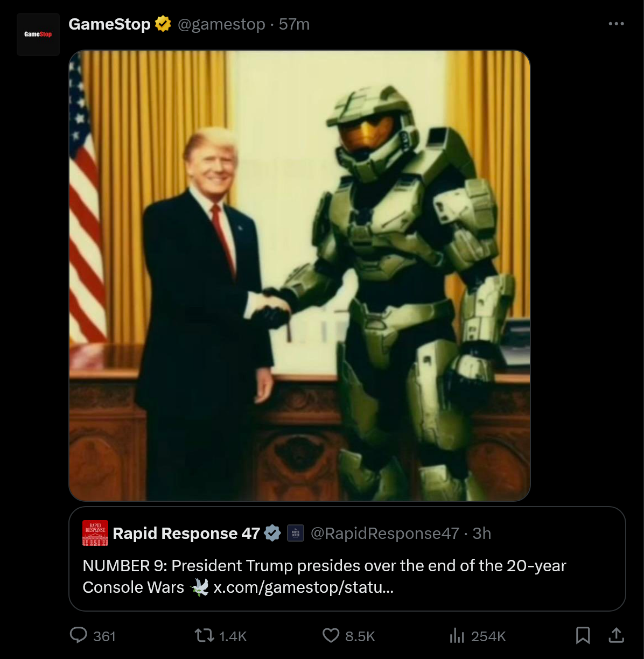Click Rapid Response 47 blue verified badge
Image resolution: width=644 pixels, height=659 pixels.
click(273, 533)
